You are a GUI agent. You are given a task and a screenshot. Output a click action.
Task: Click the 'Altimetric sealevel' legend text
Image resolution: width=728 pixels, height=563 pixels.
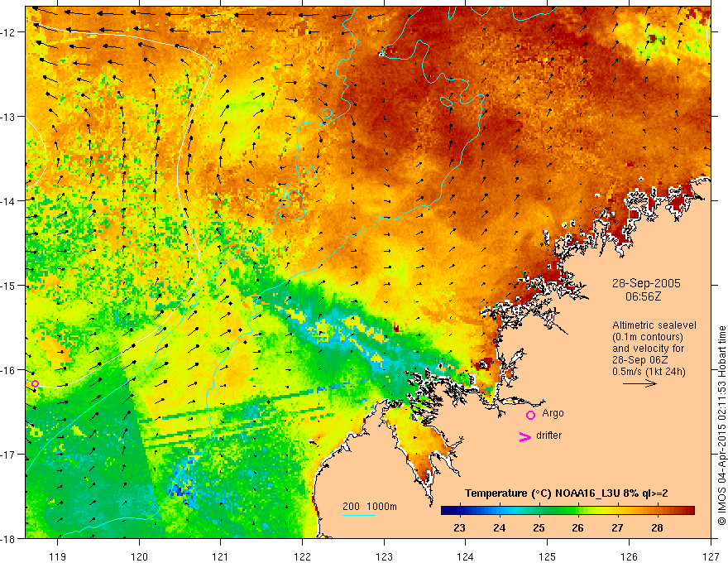(x=654, y=325)
